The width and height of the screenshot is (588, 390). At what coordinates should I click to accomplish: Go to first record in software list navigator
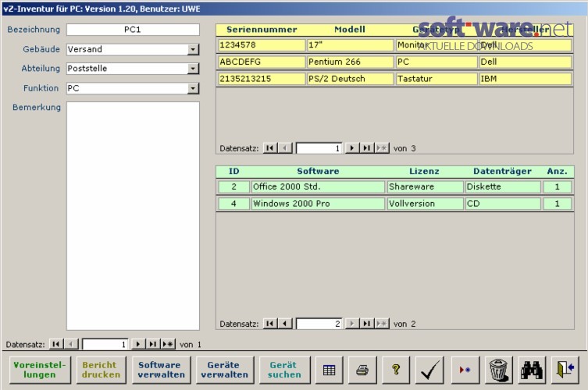(x=270, y=324)
